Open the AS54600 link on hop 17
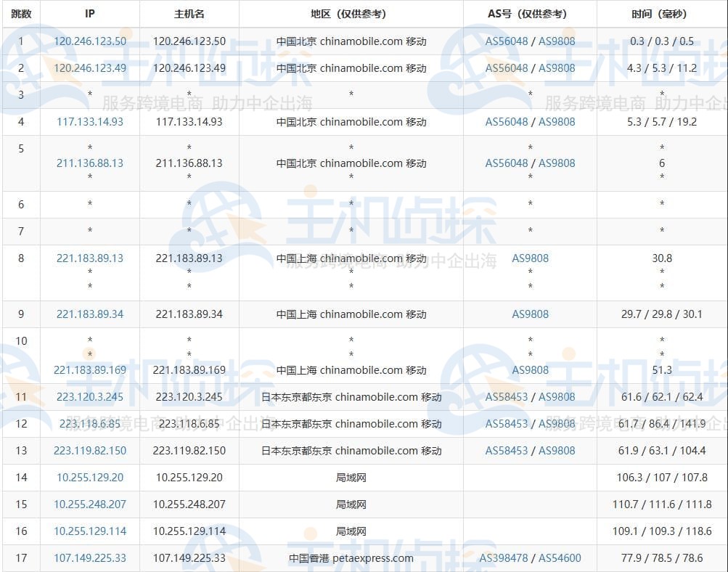 558,558
